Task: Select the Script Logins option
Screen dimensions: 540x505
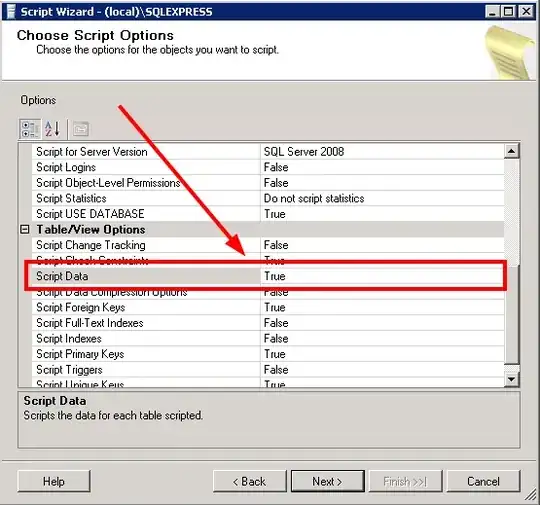Action: 66,167
